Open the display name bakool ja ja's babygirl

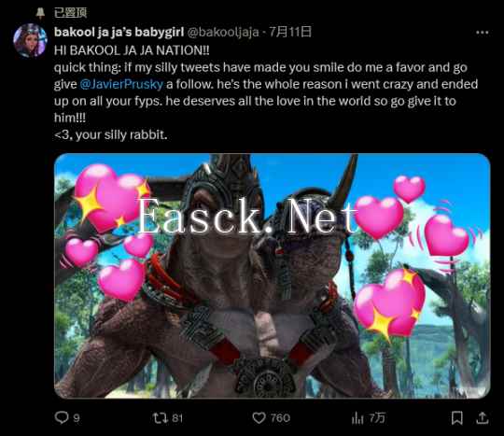(119, 32)
